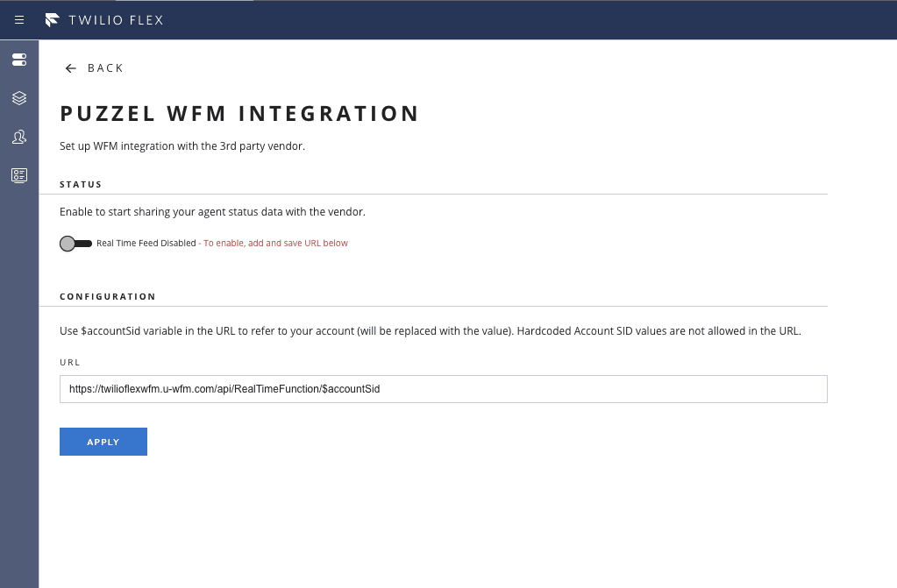Viewport: 897px width, 588px height.
Task: Toggle the Real Time Feed switch
Action: point(75,244)
